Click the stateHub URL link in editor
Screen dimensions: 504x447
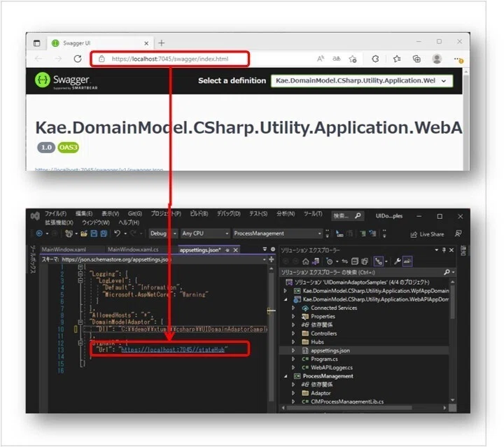coord(173,350)
